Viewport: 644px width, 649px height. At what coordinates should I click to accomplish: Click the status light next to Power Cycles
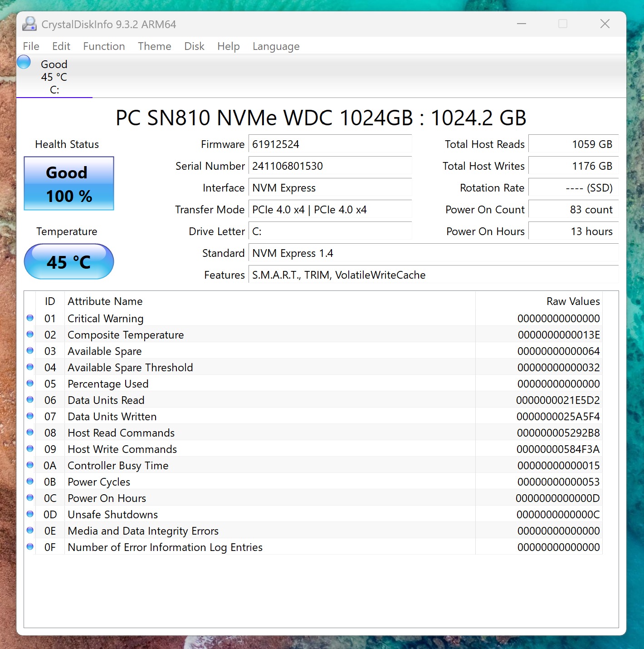[30, 481]
